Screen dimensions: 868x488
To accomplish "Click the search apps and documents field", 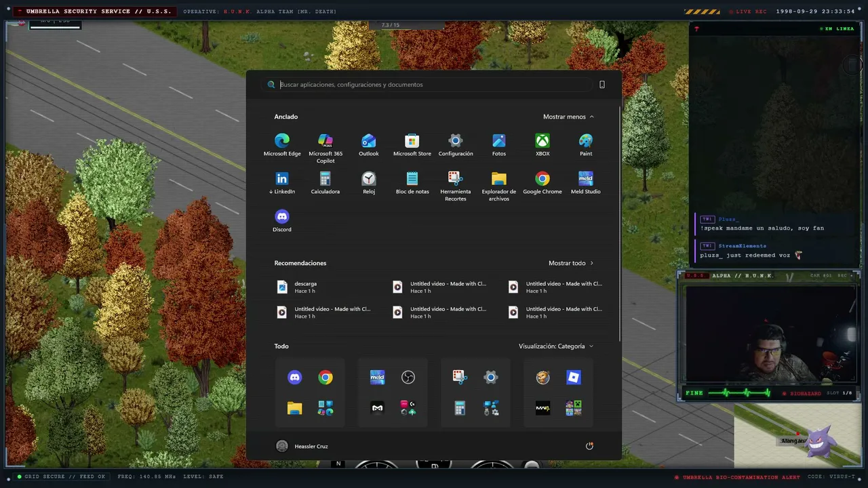I will [x=429, y=85].
